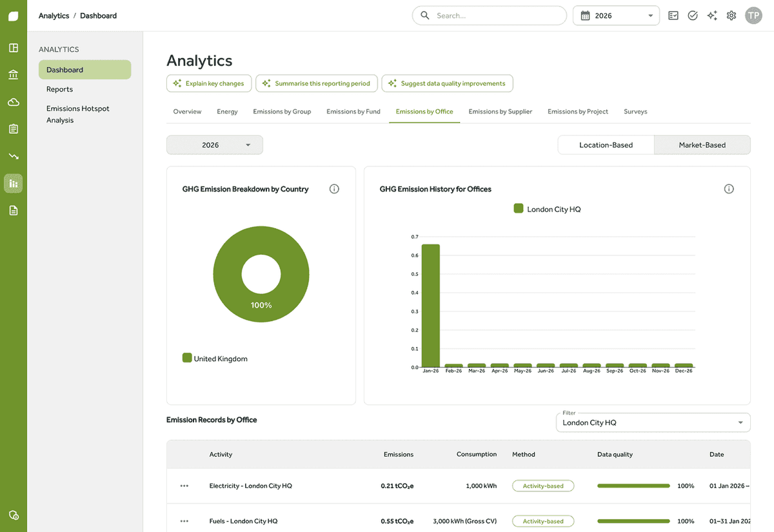
Task: Open the header 2026 date picker dropdown
Action: (x=616, y=15)
